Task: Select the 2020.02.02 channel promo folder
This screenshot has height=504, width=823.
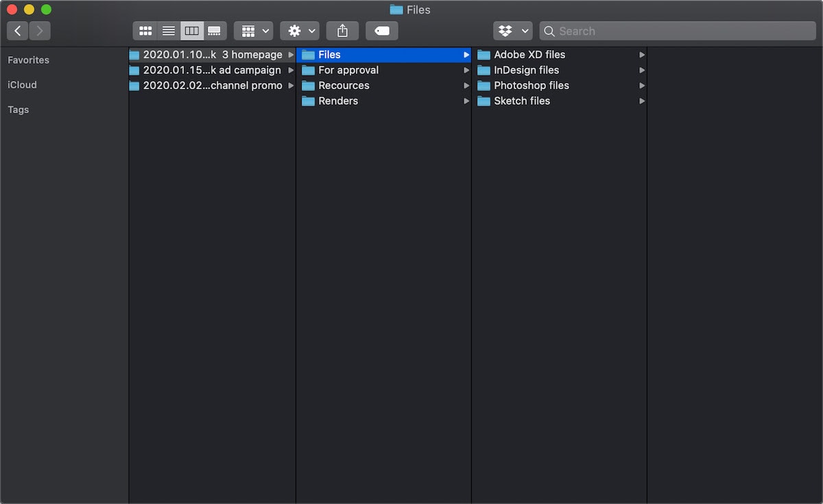Action: tap(212, 86)
